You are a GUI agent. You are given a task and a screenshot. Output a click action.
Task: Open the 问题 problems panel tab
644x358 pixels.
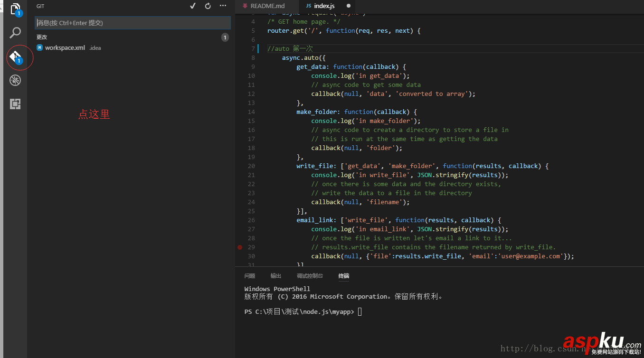(x=249, y=276)
